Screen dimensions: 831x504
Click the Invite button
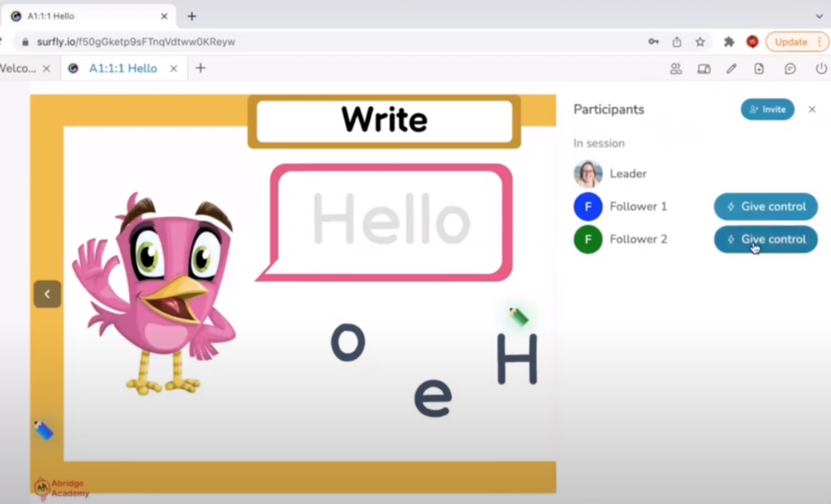click(768, 110)
